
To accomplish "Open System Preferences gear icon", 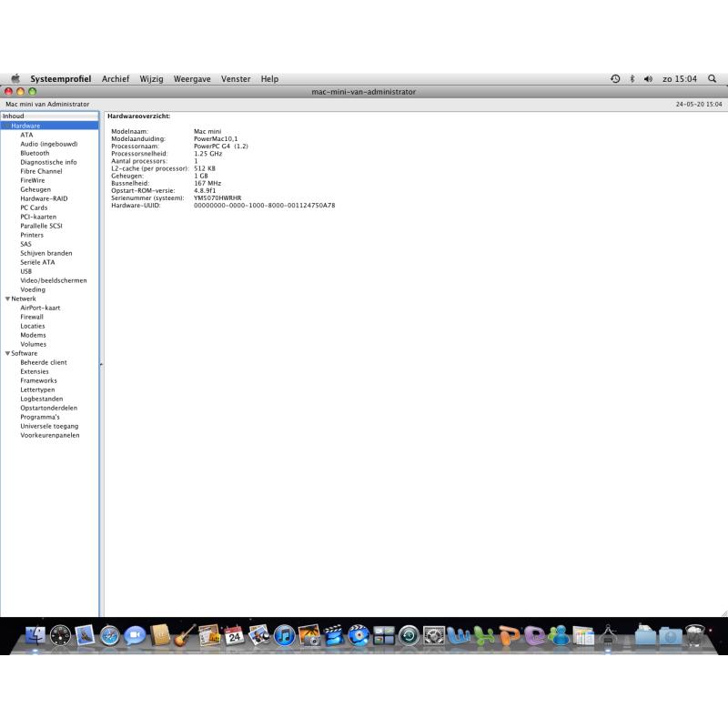I will 434,635.
